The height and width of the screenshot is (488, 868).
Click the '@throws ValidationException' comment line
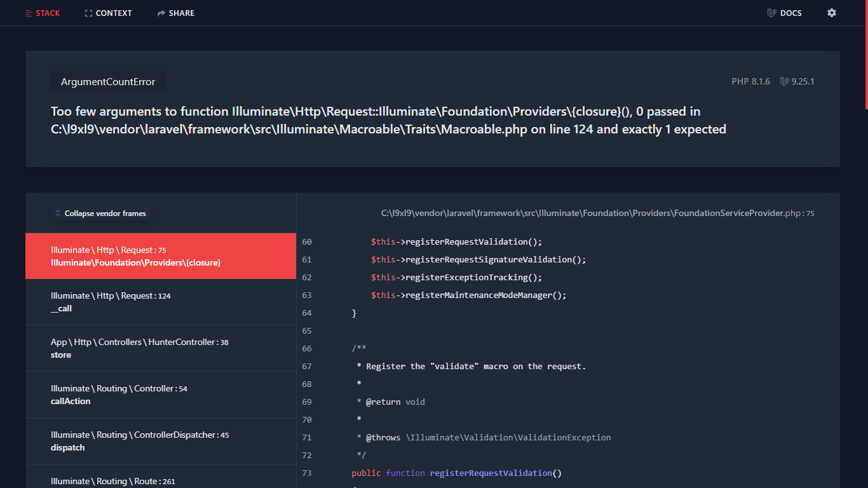pos(484,437)
